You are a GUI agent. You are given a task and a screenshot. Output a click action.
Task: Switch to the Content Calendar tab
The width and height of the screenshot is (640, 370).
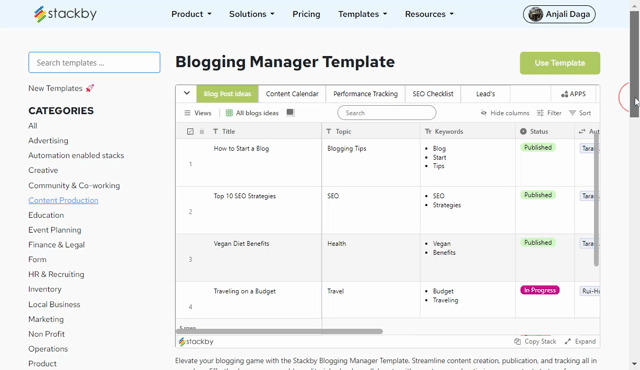point(292,94)
